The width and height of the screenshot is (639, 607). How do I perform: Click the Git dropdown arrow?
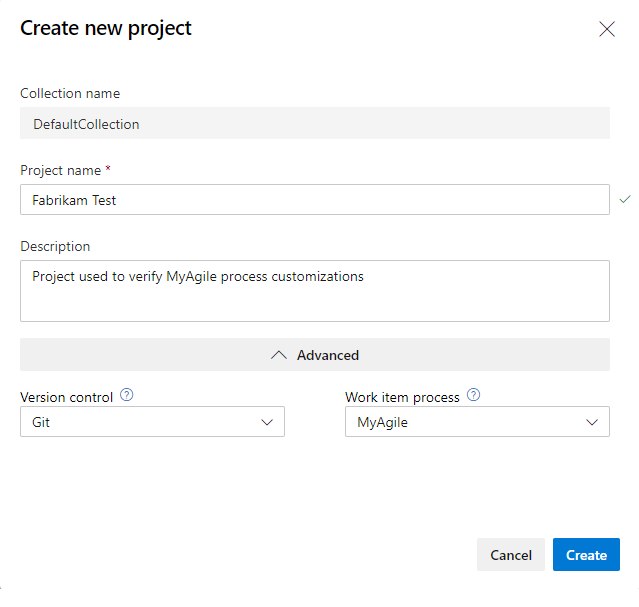(267, 422)
